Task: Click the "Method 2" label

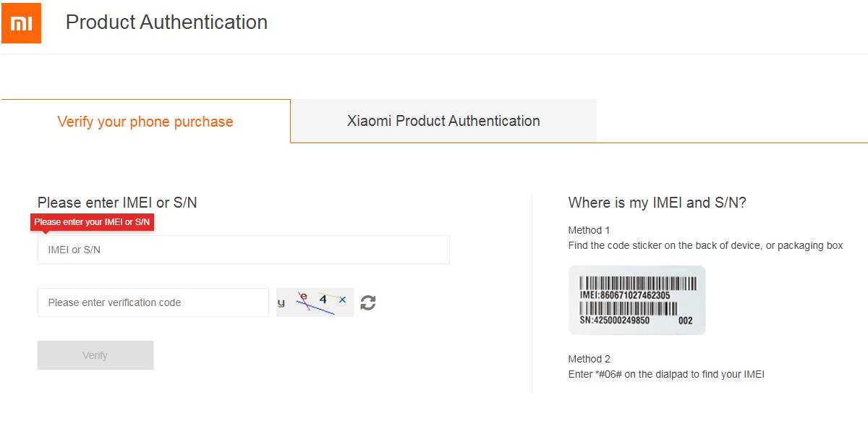Action: tap(589, 359)
